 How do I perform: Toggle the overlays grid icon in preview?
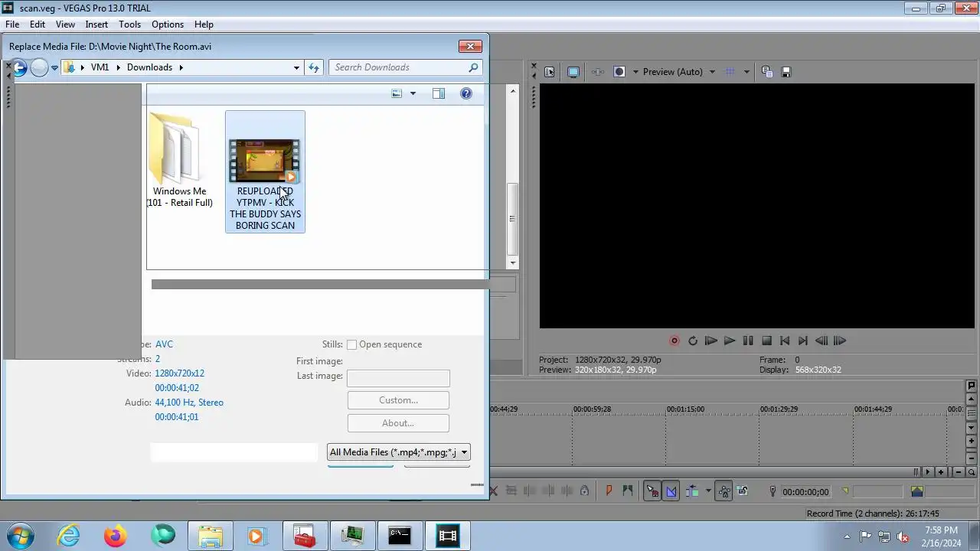pyautogui.click(x=730, y=72)
